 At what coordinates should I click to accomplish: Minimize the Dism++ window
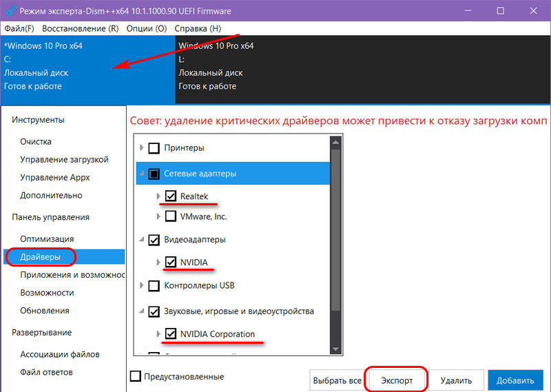pyautogui.click(x=468, y=11)
